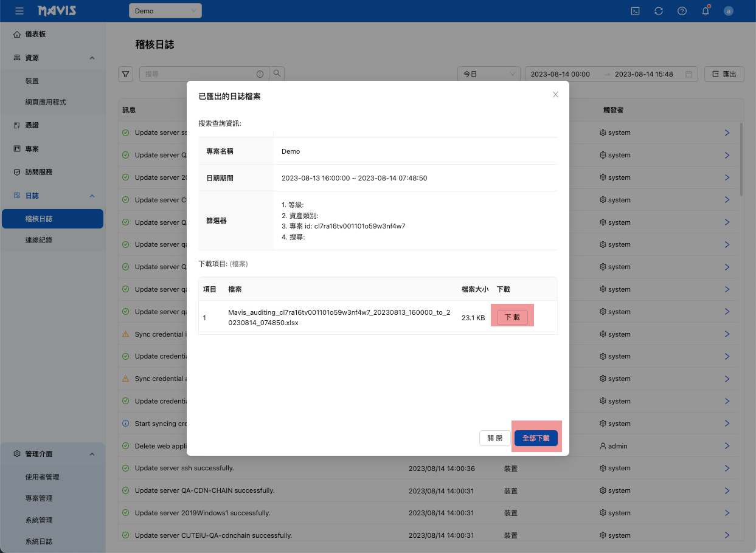Screen dimensions: 756x553
Task: Open the help question mark icon
Action: pyautogui.click(x=682, y=11)
